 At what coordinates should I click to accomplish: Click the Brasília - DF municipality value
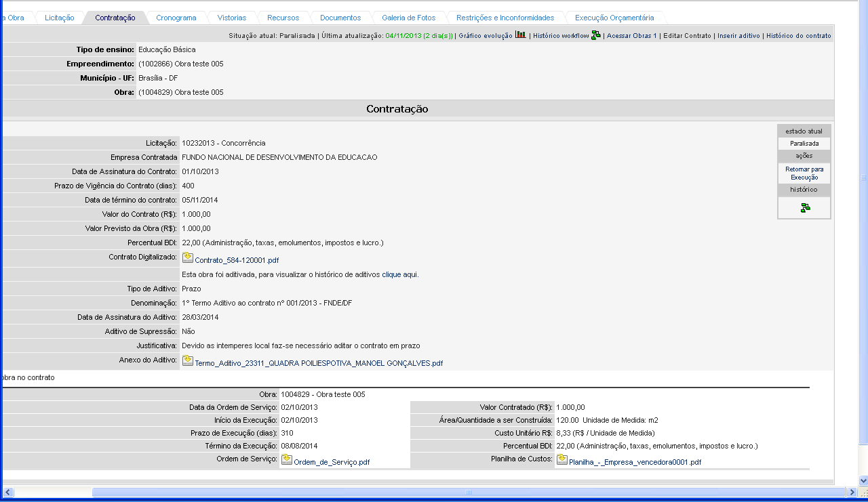pyautogui.click(x=158, y=78)
